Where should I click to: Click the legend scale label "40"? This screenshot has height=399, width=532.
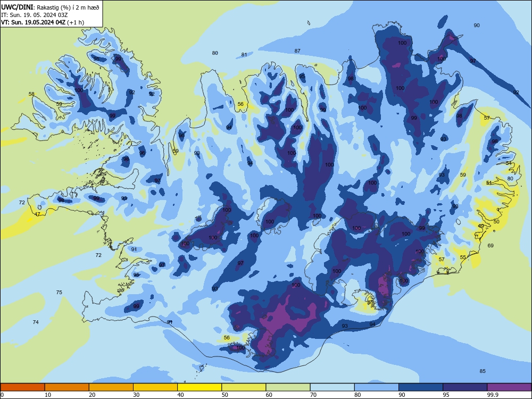(x=180, y=395)
